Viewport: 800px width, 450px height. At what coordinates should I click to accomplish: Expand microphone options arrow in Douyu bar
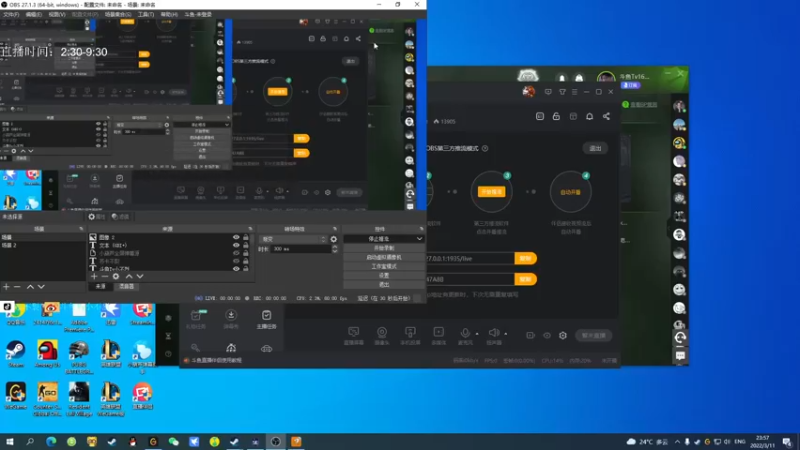tap(477, 334)
